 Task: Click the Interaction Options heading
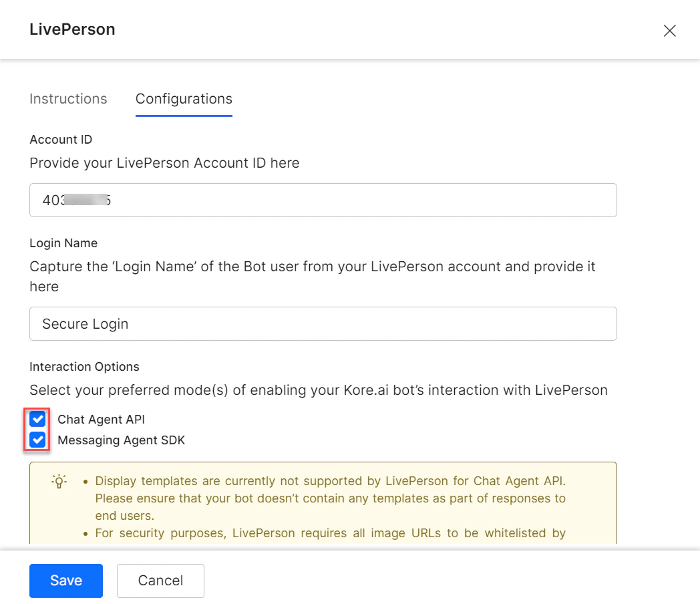pos(84,366)
